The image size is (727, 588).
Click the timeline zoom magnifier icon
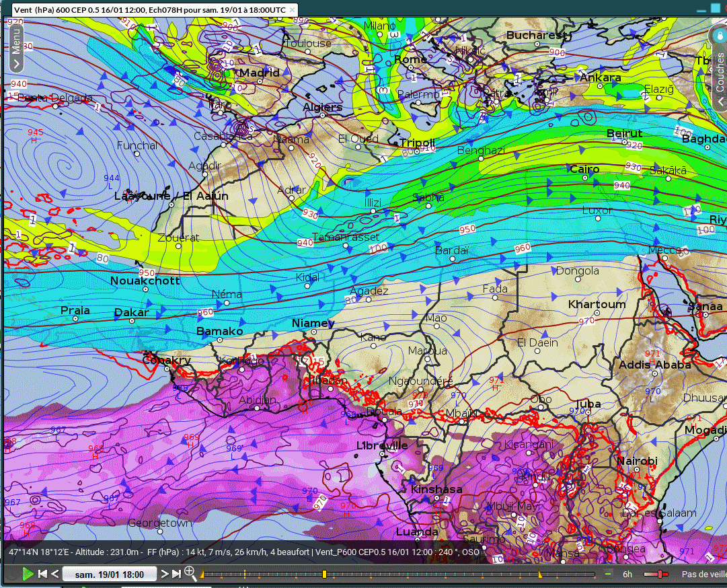190,573
